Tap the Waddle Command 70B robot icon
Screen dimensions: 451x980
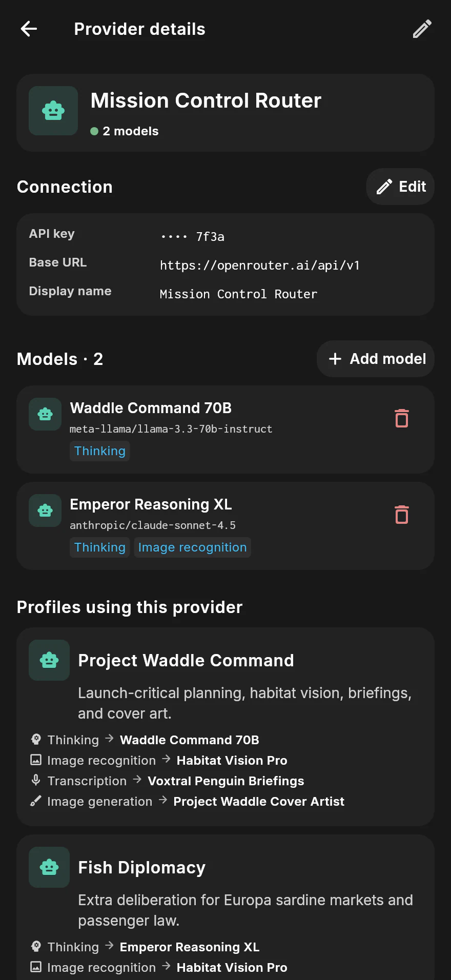45,414
